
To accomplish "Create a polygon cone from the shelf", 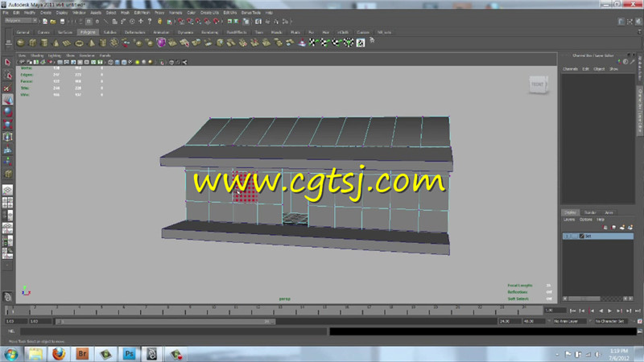I will [56, 43].
